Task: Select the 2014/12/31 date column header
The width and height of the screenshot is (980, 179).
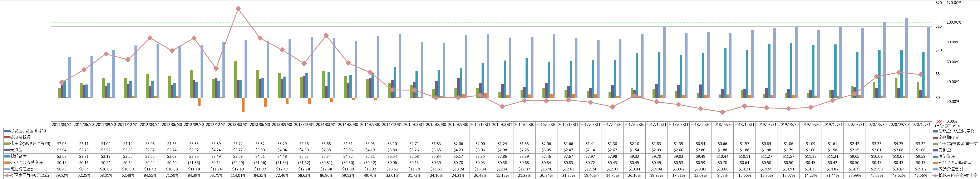Action: [392, 124]
